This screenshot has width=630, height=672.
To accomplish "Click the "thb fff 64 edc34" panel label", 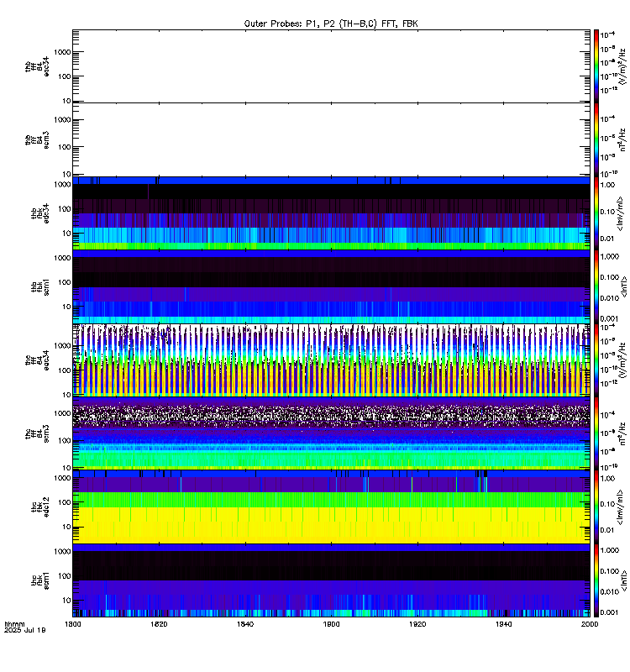I will click(37, 66).
